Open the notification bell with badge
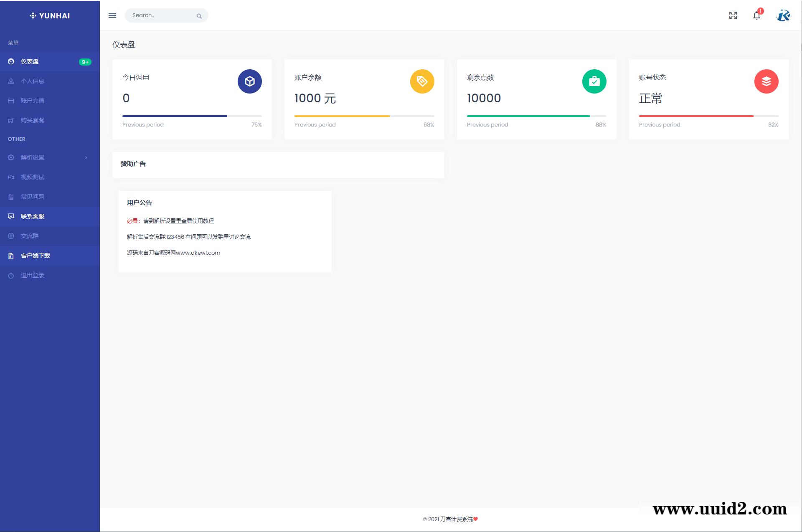 click(x=756, y=15)
